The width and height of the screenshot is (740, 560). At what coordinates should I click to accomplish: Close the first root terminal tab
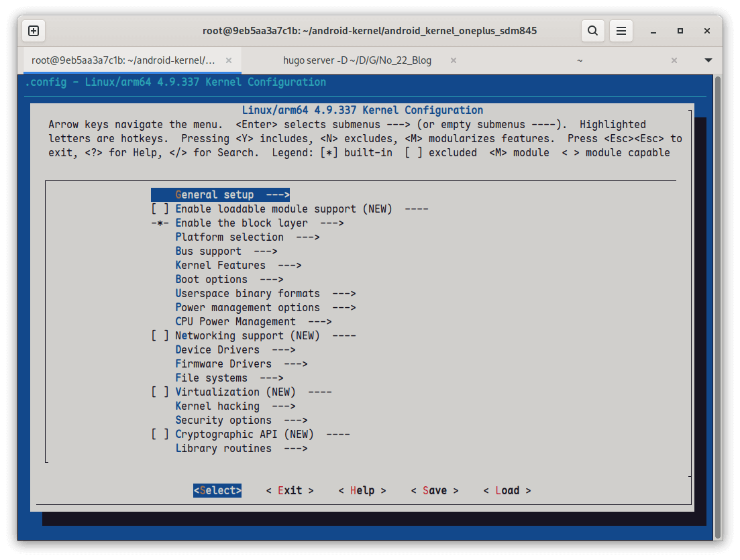(x=229, y=60)
